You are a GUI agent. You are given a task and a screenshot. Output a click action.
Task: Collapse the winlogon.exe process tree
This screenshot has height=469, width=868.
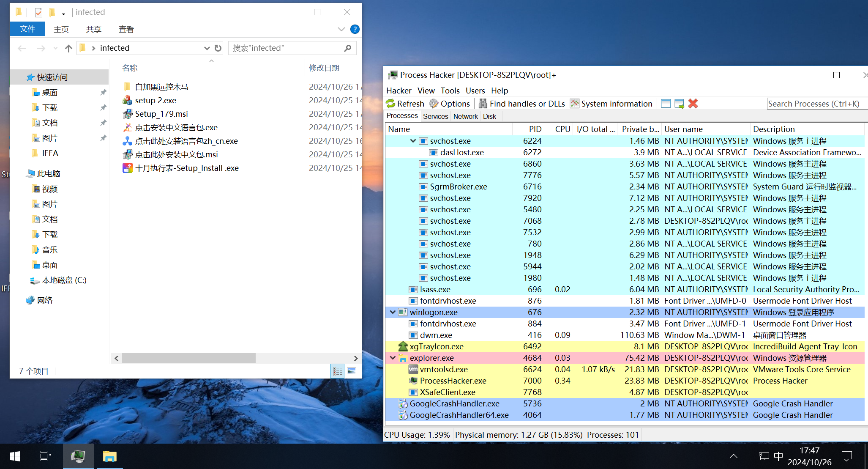click(393, 312)
